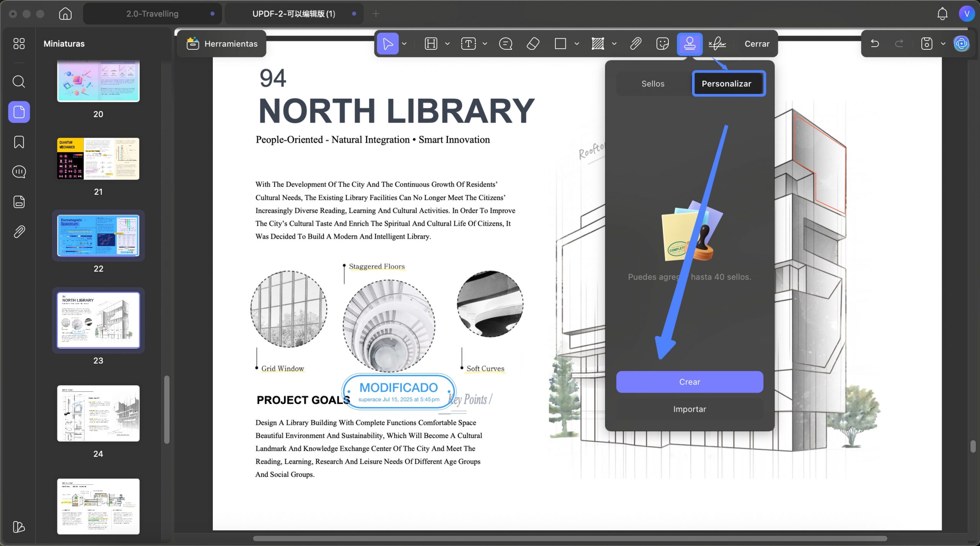Click the notifications bell icon

click(x=942, y=14)
